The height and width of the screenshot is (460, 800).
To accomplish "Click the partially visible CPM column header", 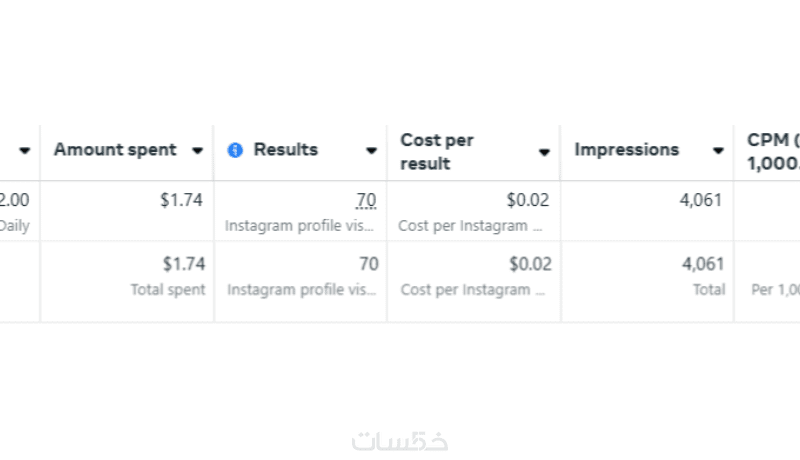I will 773,151.
